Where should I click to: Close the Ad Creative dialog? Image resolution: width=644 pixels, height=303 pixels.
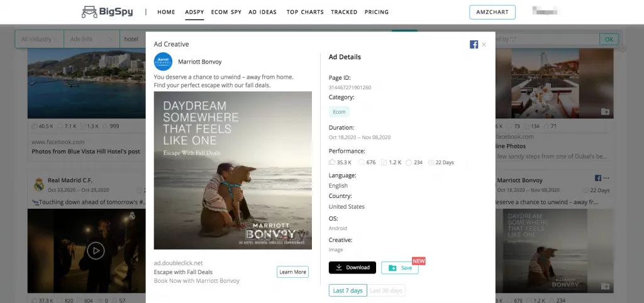pos(484,45)
